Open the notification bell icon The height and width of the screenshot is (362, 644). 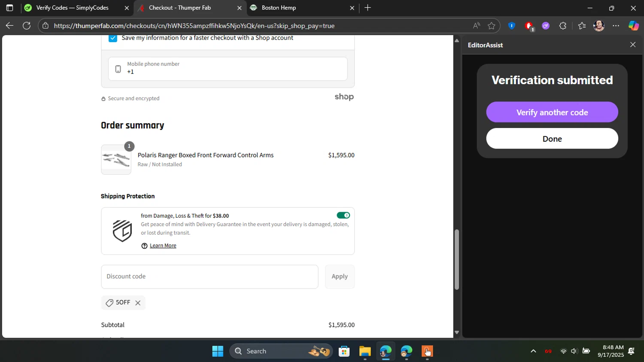click(x=632, y=351)
